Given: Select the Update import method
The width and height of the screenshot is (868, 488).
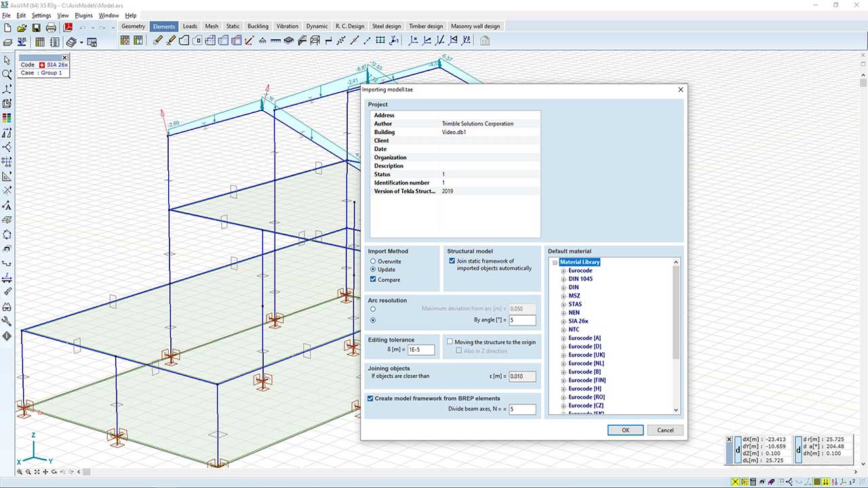Looking at the screenshot, I should tap(373, 270).
